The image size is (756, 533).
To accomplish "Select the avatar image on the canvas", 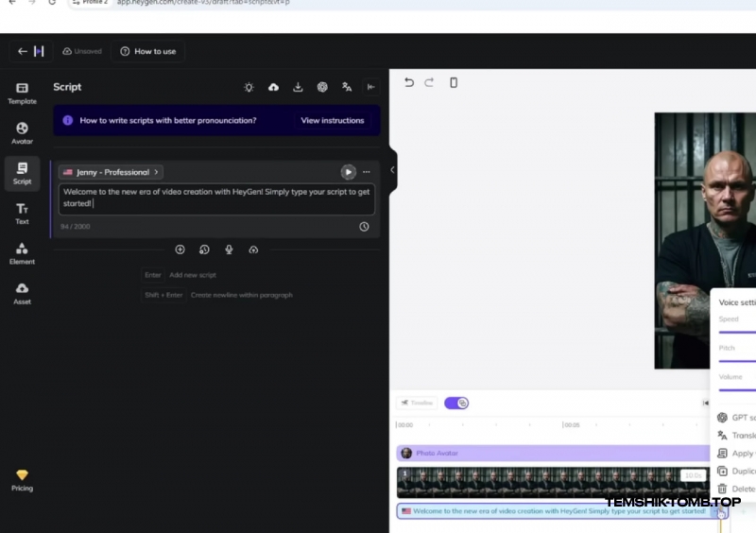I will tap(705, 241).
